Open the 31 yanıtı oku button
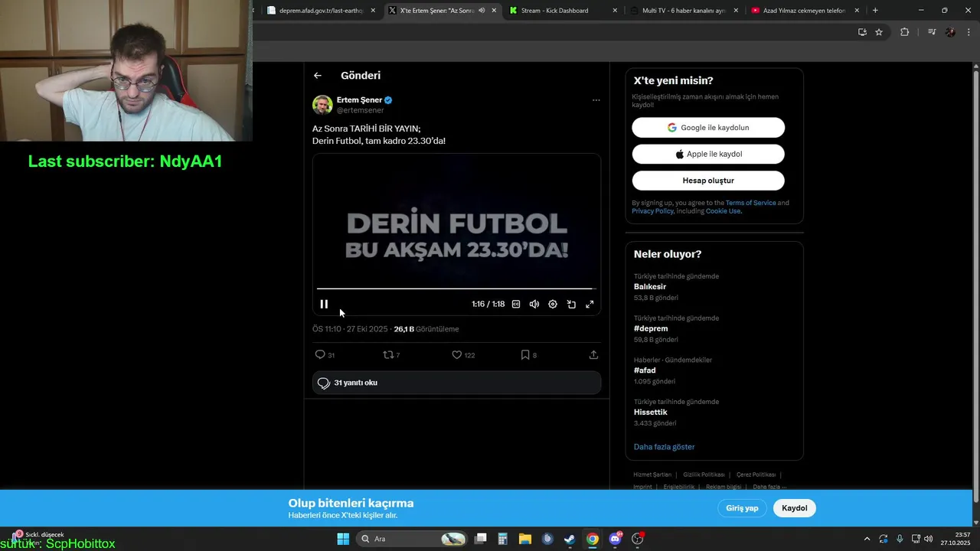 click(456, 383)
